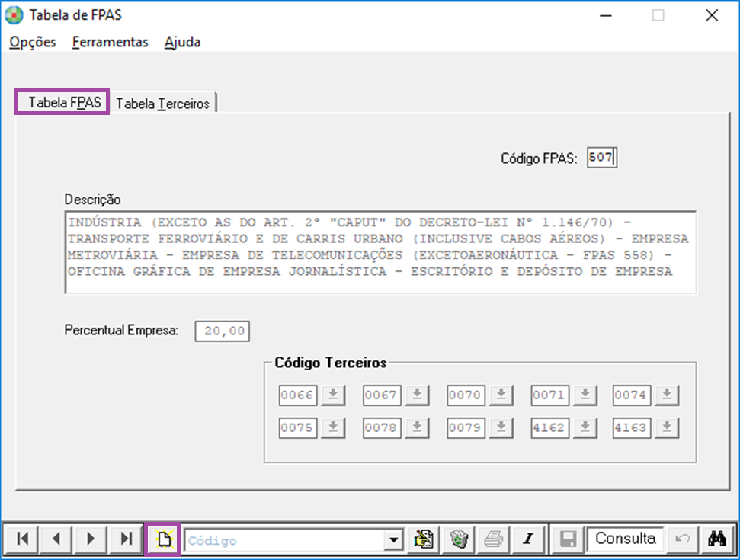Open search with the binoculars icon
The image size is (740, 560).
[717, 539]
